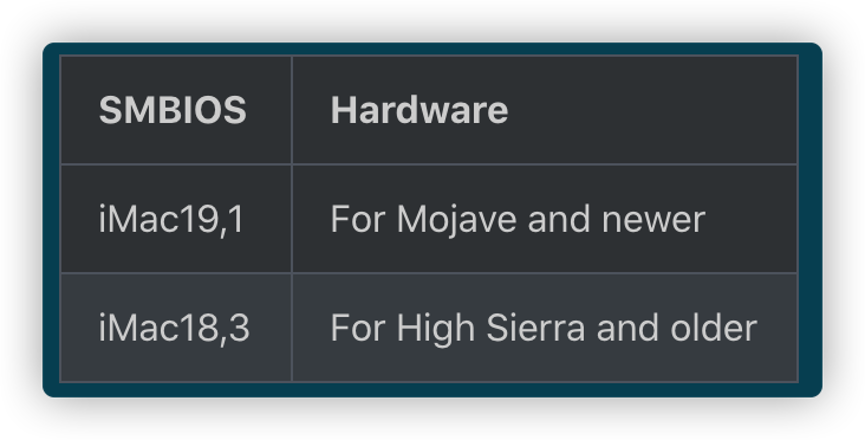Click 'and' in the High Sierra row
The height and width of the screenshot is (441, 866).
(x=627, y=327)
